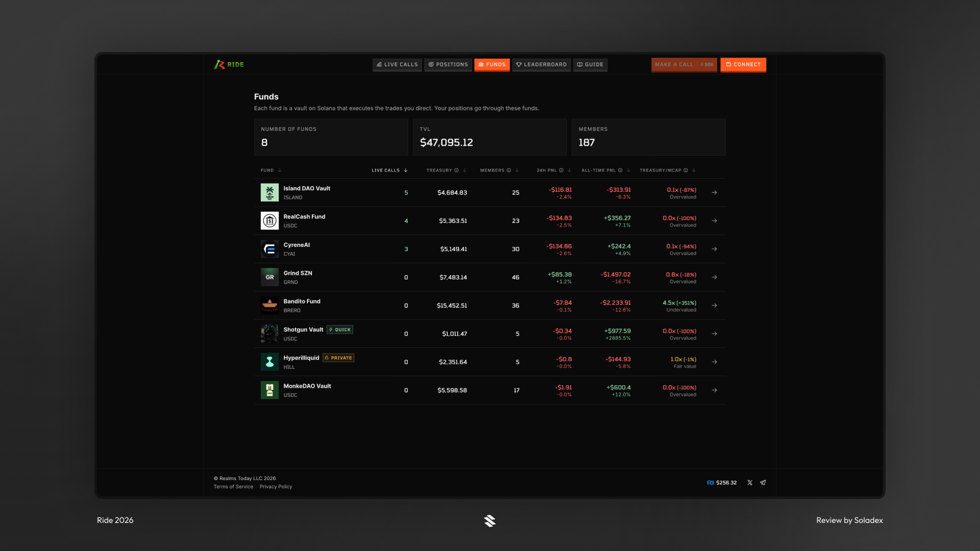The width and height of the screenshot is (980, 551).
Task: Open Bandito Fund sombrero avatar
Action: tap(269, 306)
